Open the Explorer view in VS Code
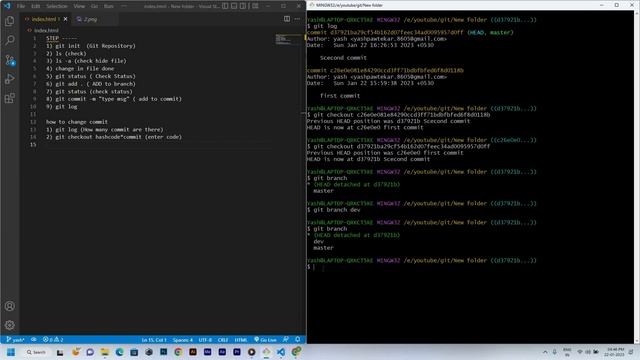640x360 pixels. (10, 21)
